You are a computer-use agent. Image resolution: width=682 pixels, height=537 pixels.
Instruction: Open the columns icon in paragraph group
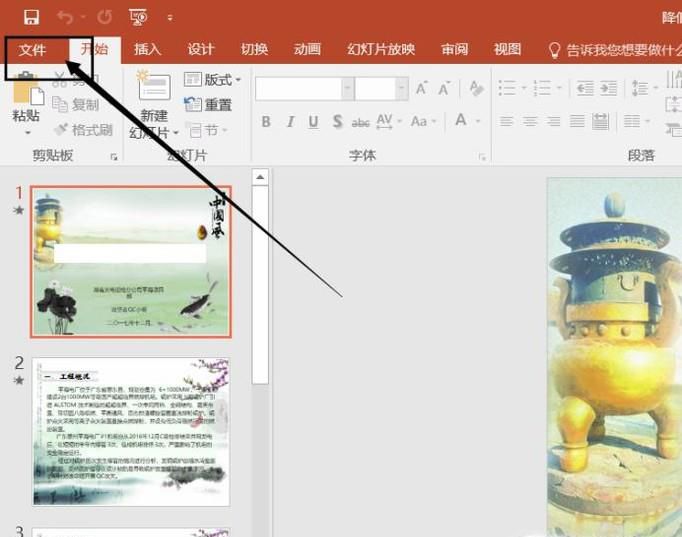(632, 121)
